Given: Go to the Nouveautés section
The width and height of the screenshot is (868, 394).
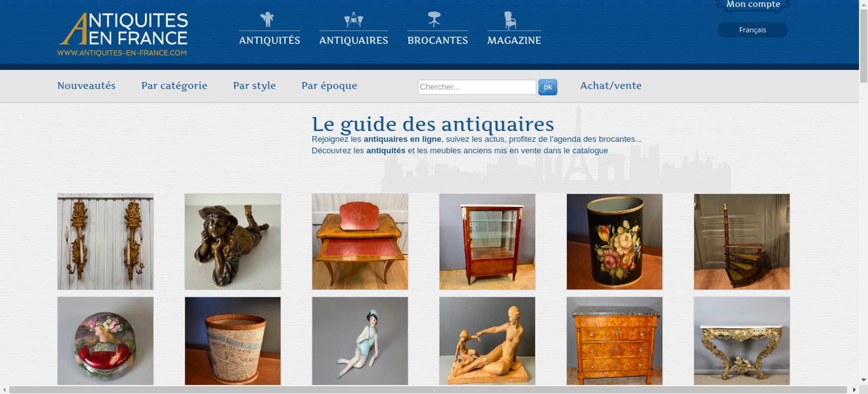Looking at the screenshot, I should [x=86, y=85].
